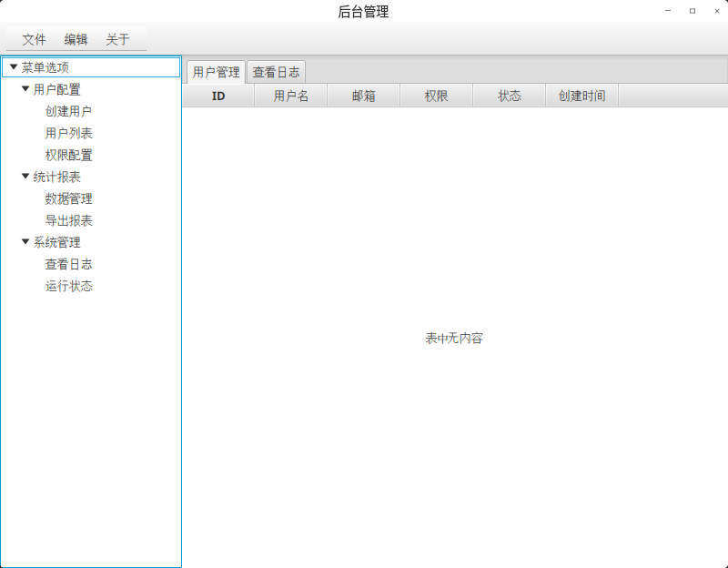The height and width of the screenshot is (568, 728).
Task: Select 查看日志 in the tree
Action: [x=69, y=264]
